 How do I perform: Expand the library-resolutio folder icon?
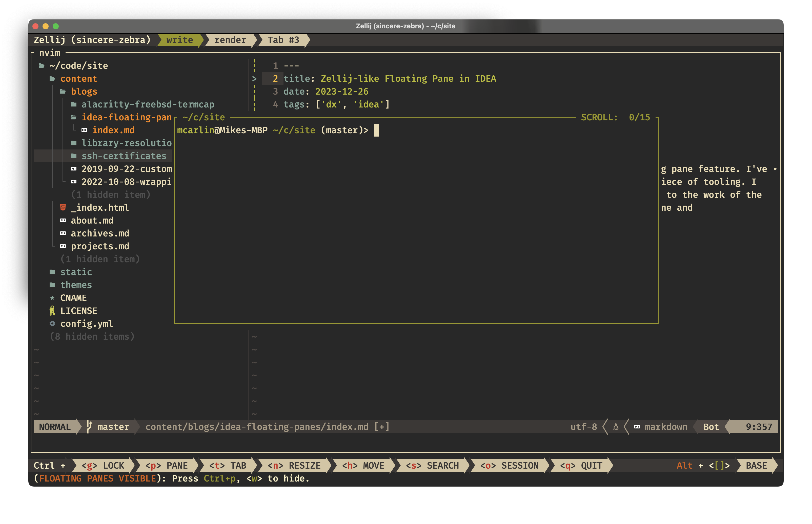(74, 143)
